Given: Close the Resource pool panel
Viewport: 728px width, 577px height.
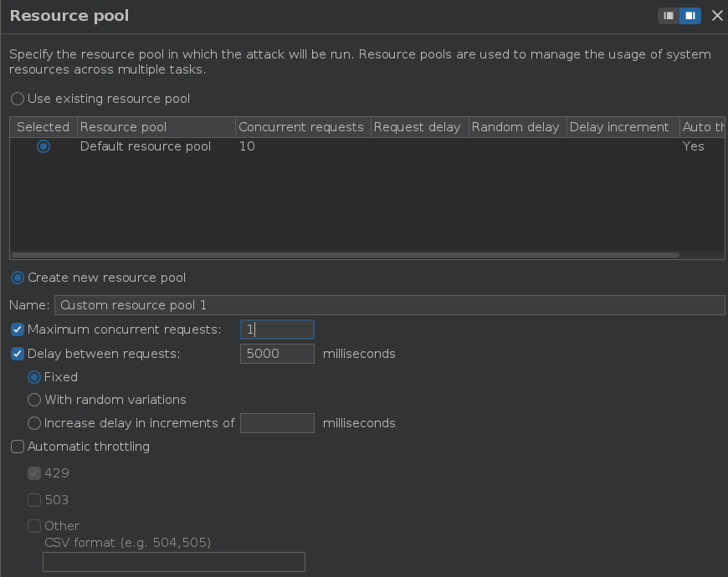Looking at the screenshot, I should [717, 16].
